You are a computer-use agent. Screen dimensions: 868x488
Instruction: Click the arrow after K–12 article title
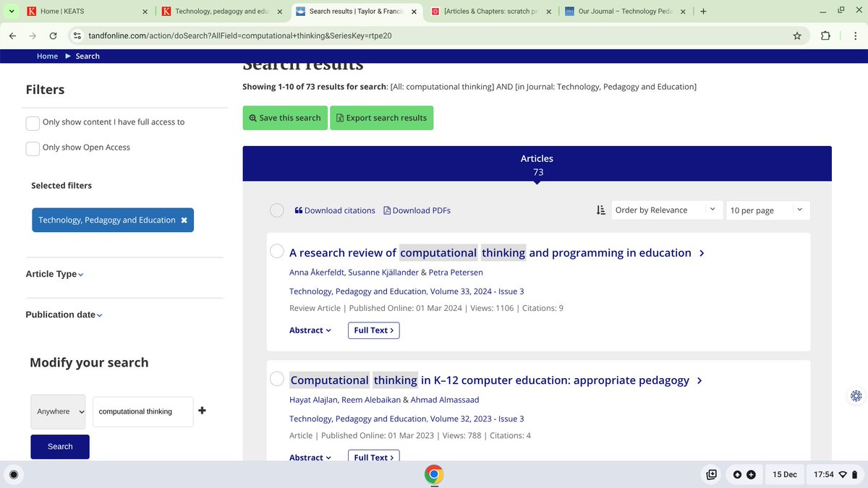pyautogui.click(x=699, y=380)
